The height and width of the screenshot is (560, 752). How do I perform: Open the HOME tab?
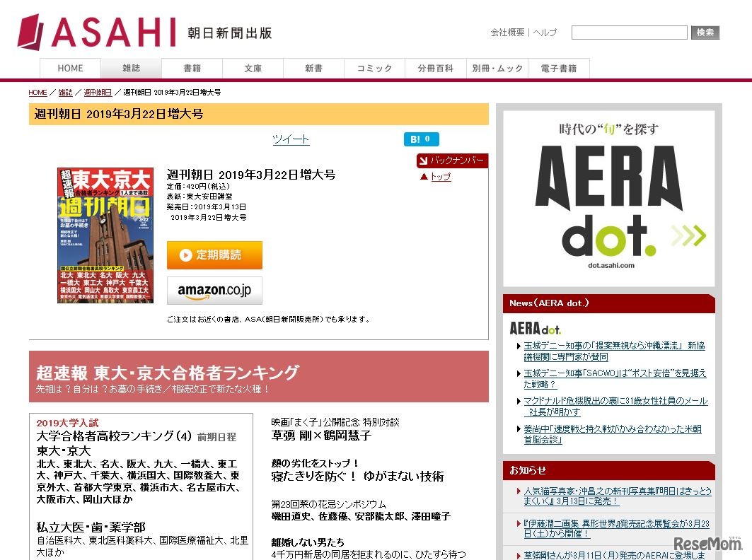[70, 68]
